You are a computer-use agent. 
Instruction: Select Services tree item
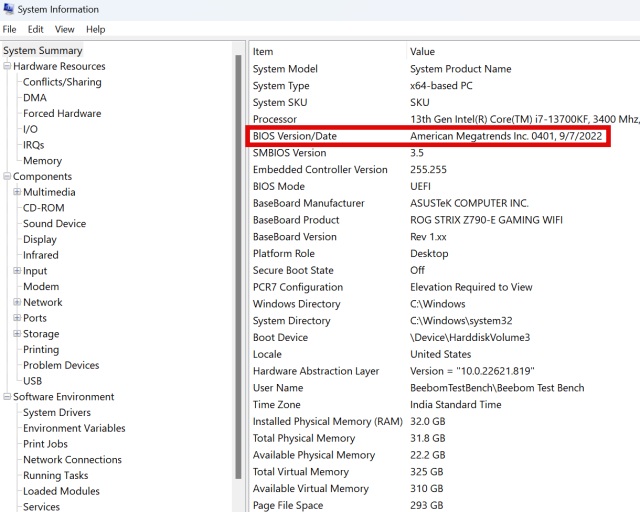[x=41, y=506]
